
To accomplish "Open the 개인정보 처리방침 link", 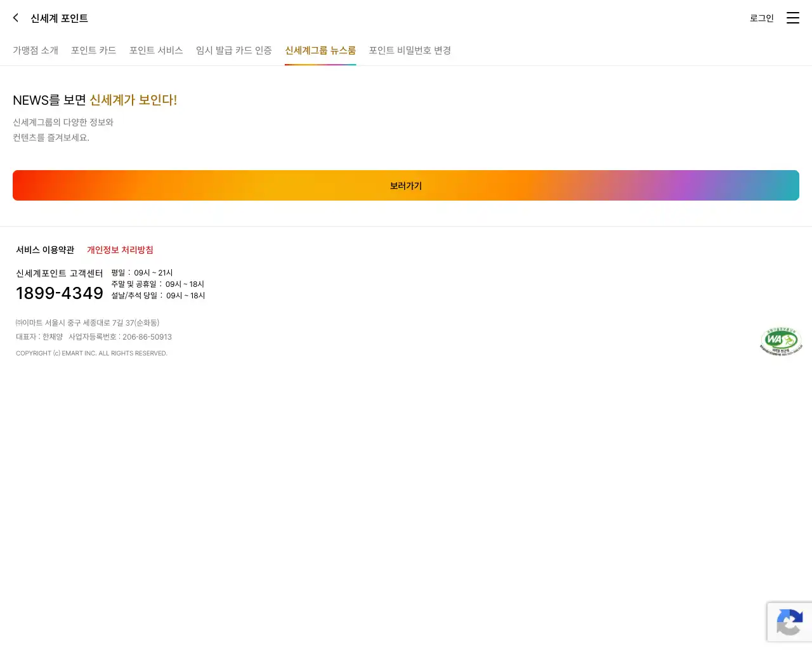I will (120, 250).
